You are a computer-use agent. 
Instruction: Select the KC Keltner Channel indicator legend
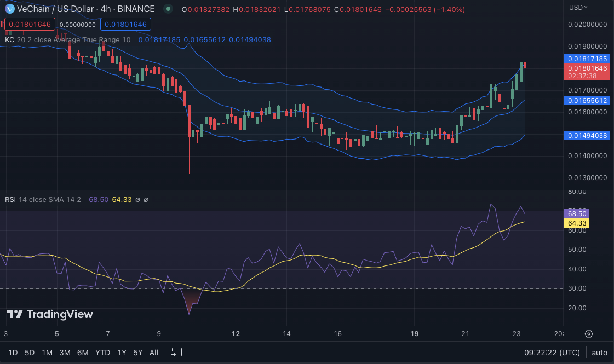tap(68, 39)
